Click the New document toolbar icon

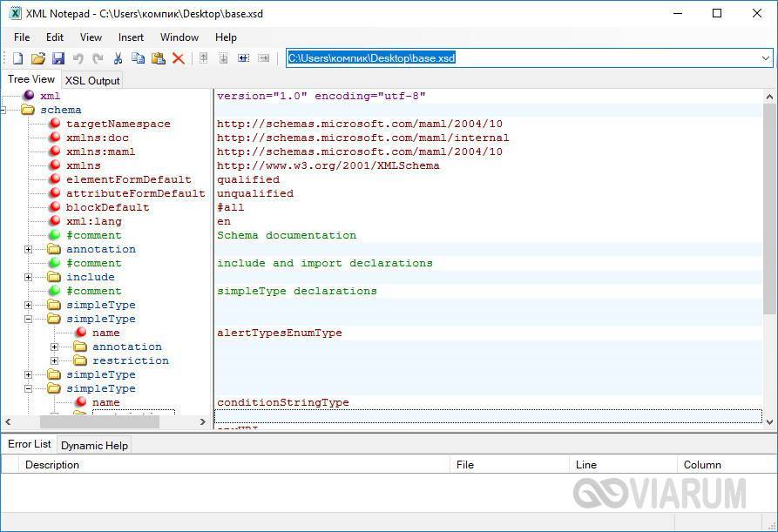[17, 58]
